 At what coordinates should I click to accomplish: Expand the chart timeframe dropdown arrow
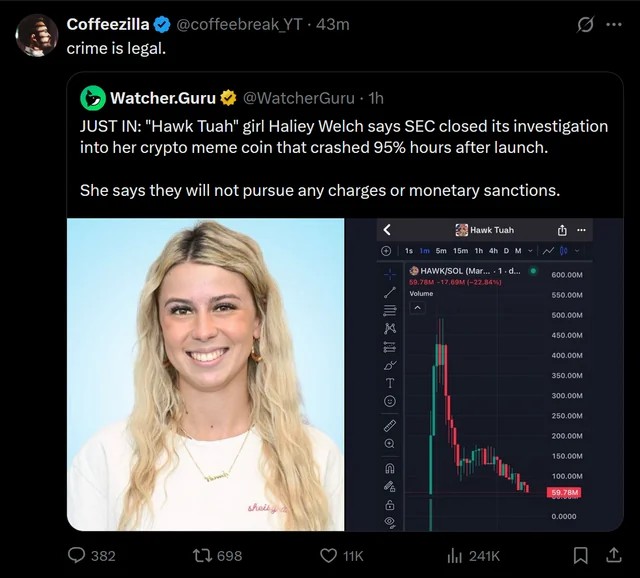[530, 250]
